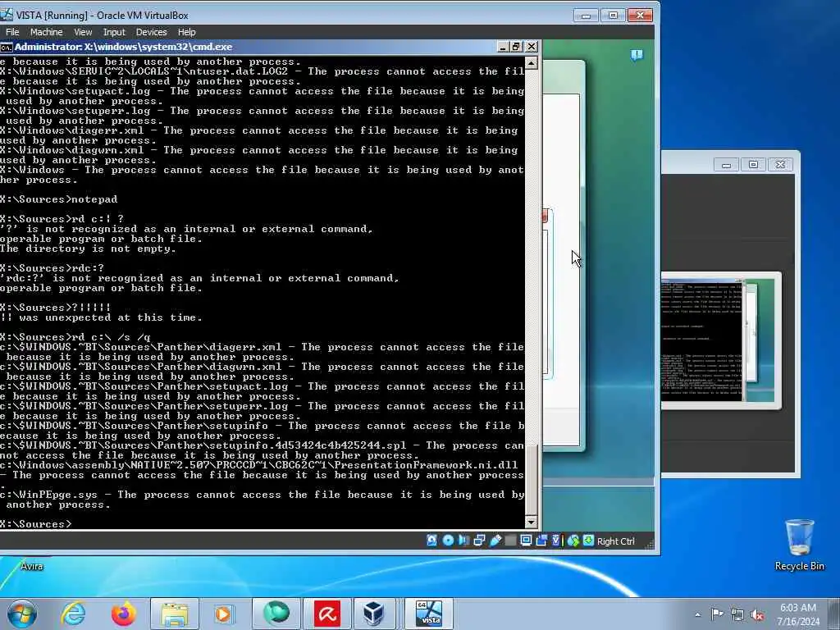Screen dimensions: 840x630
Task: Minimize the background window on the right
Action: tap(727, 164)
